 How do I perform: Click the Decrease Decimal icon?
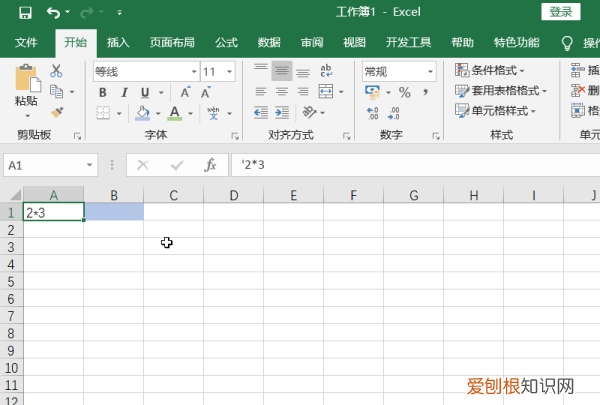pos(394,113)
